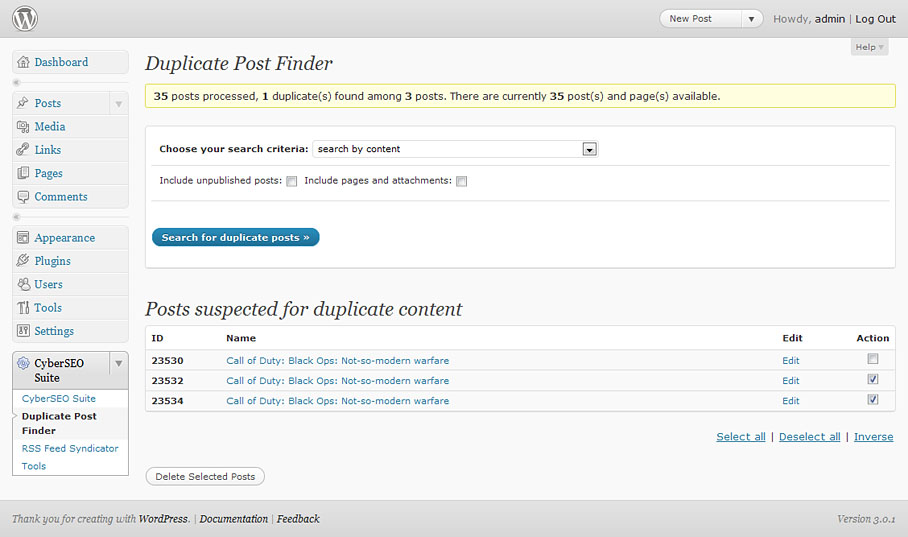Viewport: 908px width, 537px height.
Task: Uncheck the Action box for post 23534
Action: click(873, 399)
